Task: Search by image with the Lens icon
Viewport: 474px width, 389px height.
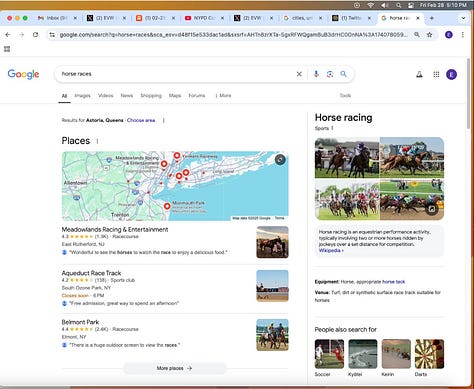Action: coord(330,74)
